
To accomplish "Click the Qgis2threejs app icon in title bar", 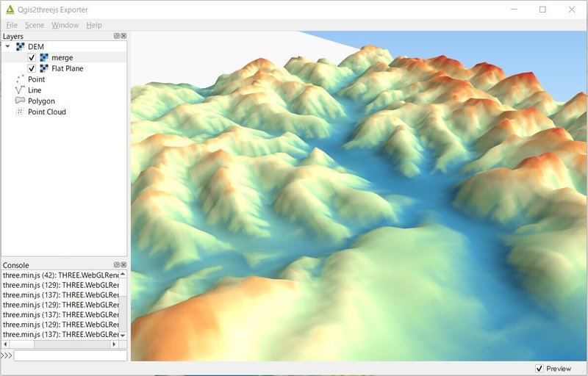I will pyautogui.click(x=10, y=10).
